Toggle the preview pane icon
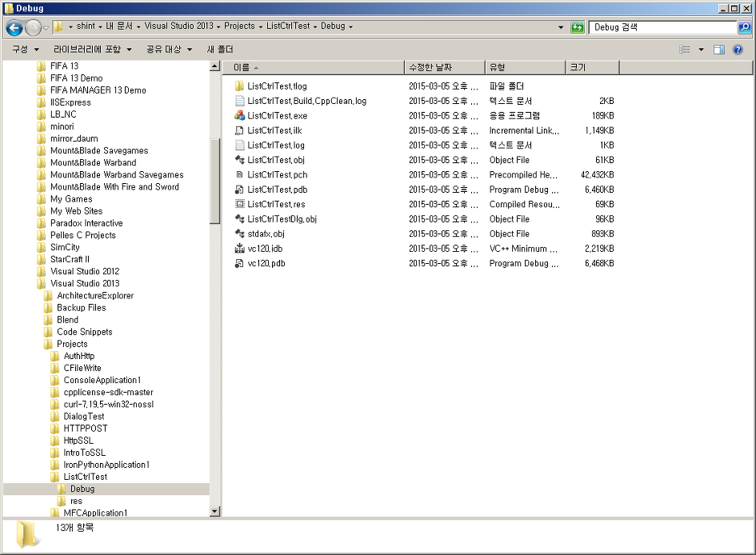 pos(719,50)
